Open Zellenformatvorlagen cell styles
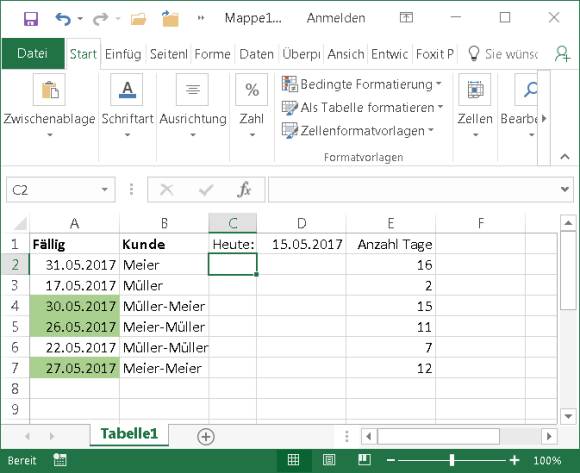 (358, 131)
